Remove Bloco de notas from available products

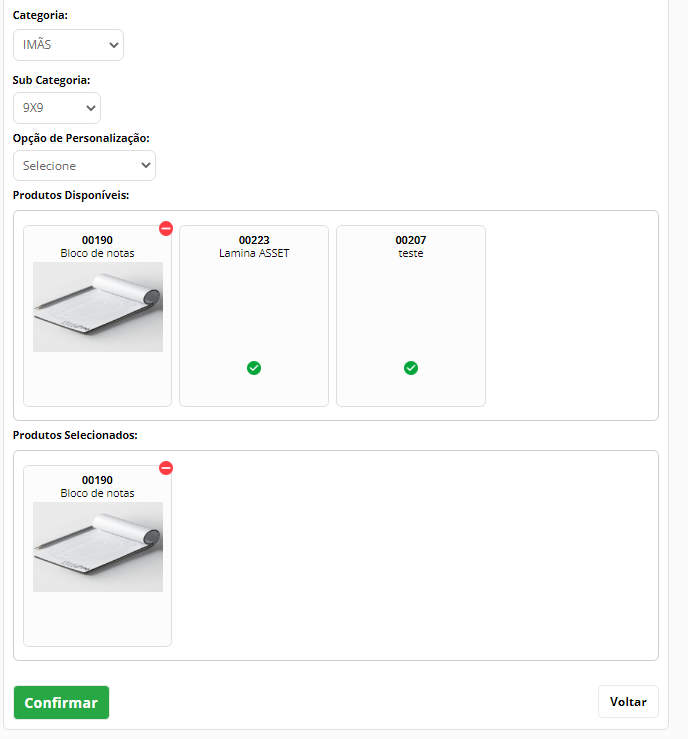click(x=166, y=229)
